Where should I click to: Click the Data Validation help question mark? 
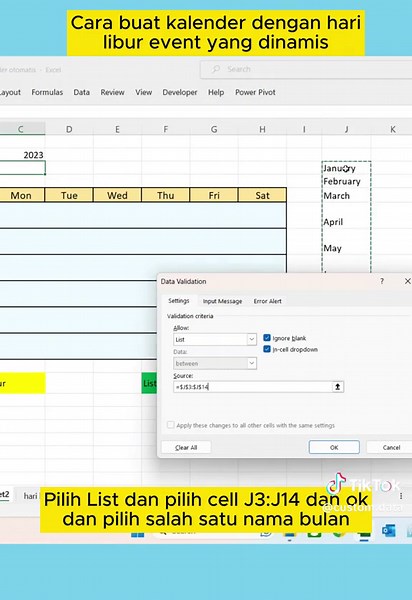[382, 281]
